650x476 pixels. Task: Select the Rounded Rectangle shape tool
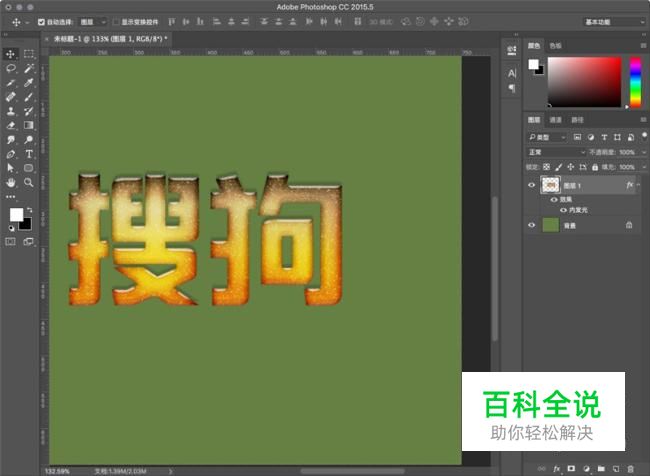(29, 168)
